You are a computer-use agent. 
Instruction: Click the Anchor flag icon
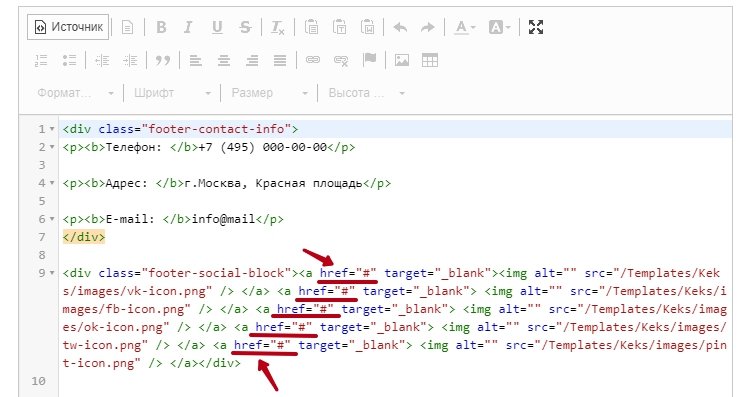tap(370, 59)
